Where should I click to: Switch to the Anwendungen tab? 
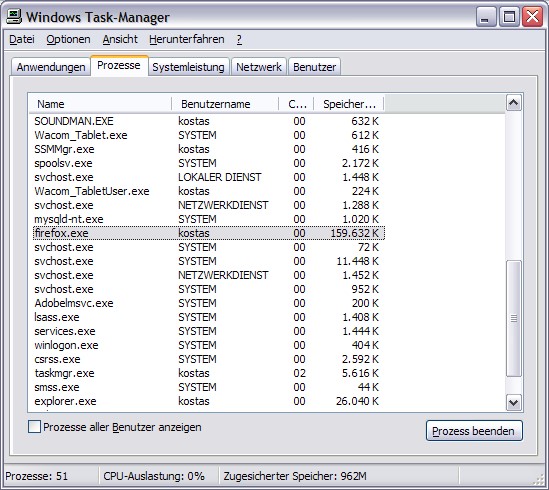coord(51,67)
